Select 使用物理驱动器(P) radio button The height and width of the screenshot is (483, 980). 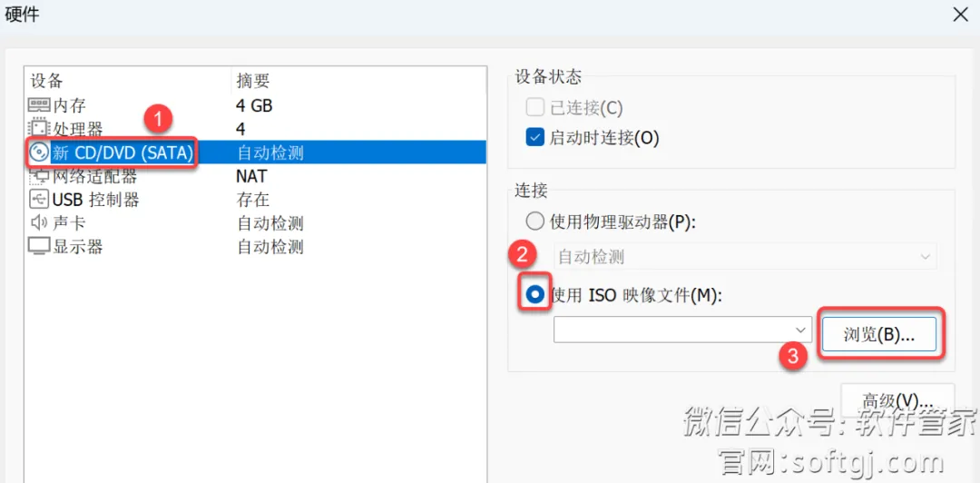535,222
